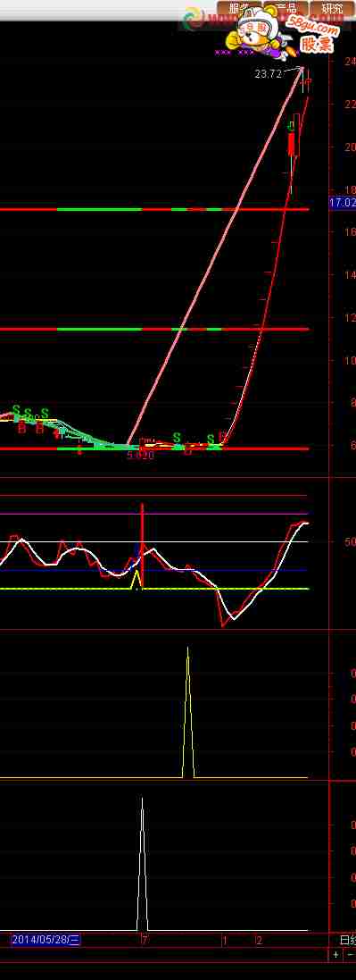Click the 日线 period label
Viewport: 356px width, 980px height.
[348, 940]
